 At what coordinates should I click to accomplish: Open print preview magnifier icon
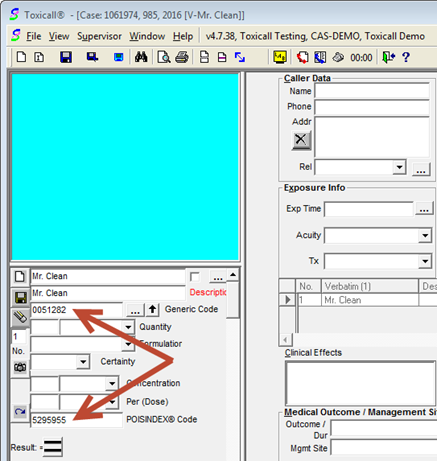(164, 57)
